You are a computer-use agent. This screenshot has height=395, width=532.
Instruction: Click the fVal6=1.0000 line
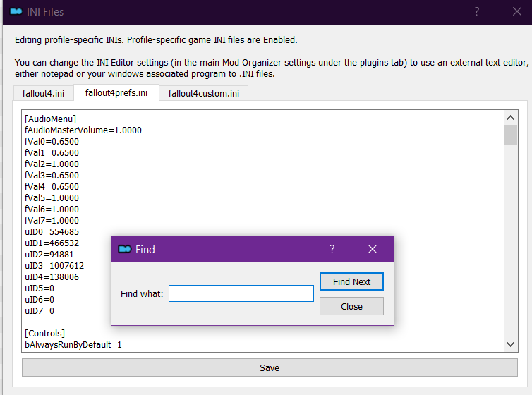pyautogui.click(x=52, y=209)
